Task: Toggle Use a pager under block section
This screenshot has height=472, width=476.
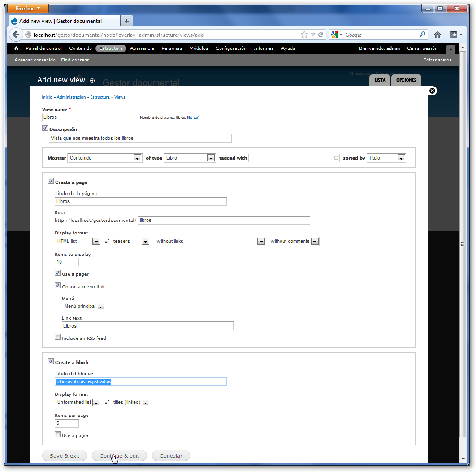Action: (57, 434)
